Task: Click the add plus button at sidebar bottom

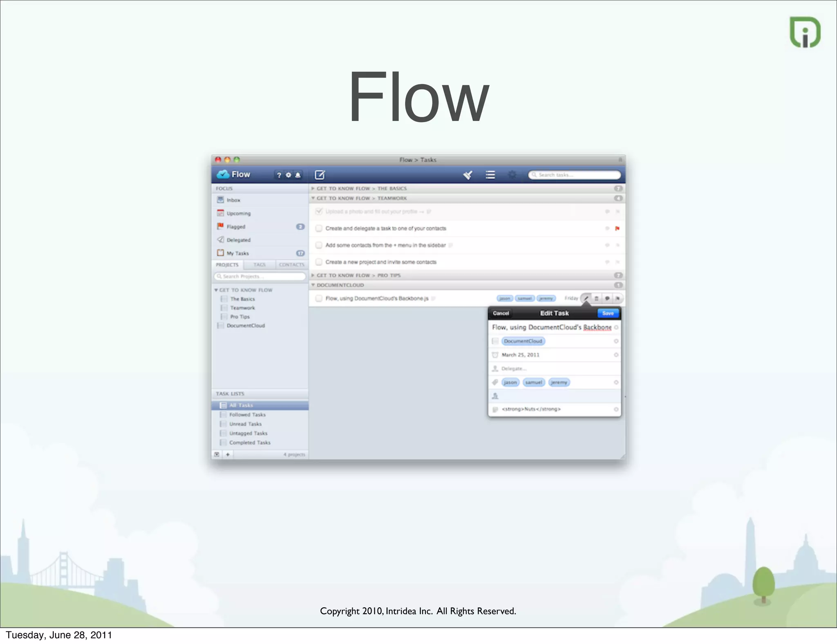Action: pyautogui.click(x=228, y=454)
